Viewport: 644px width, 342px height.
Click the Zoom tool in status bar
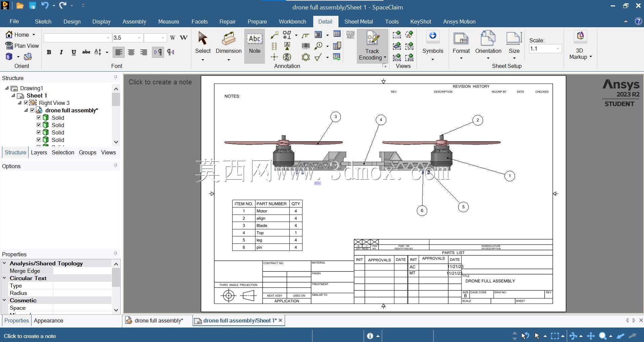tap(603, 336)
